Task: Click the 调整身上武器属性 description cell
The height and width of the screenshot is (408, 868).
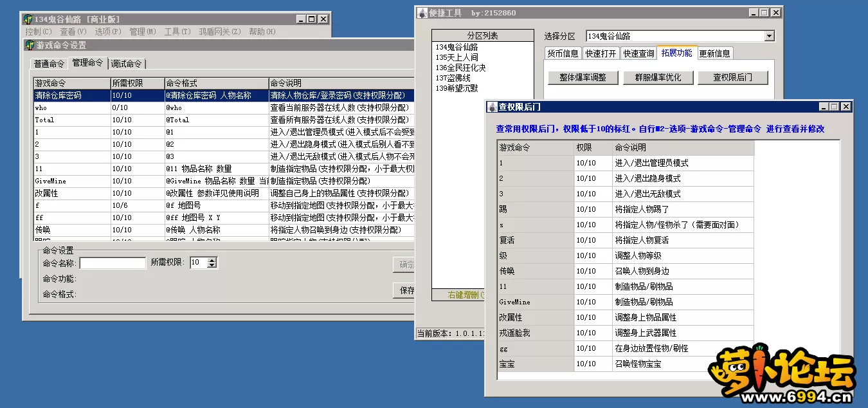Action: (683, 333)
